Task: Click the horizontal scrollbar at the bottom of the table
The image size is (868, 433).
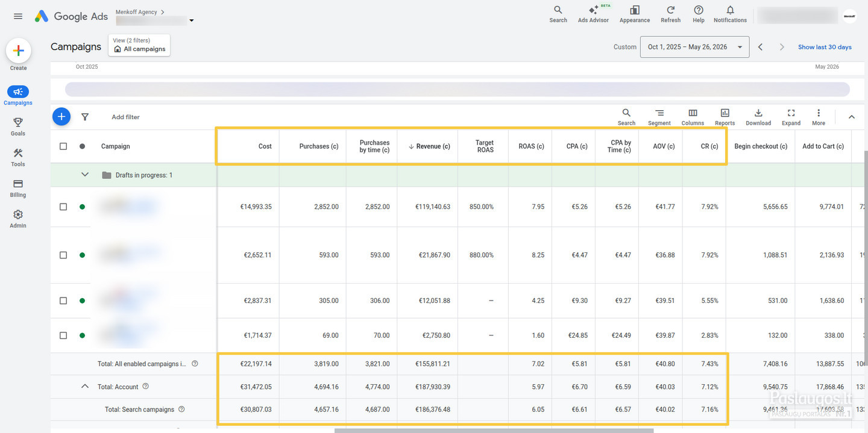Action: point(494,431)
